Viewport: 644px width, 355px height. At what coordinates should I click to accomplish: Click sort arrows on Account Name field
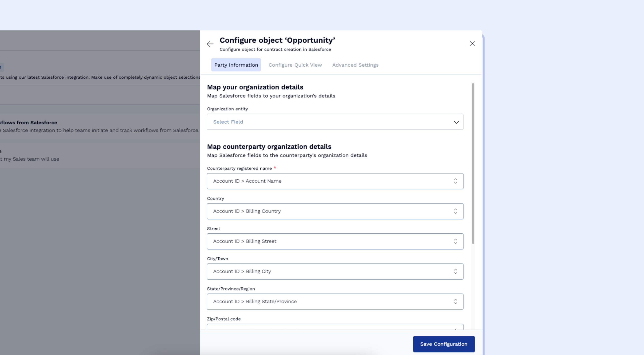click(455, 181)
